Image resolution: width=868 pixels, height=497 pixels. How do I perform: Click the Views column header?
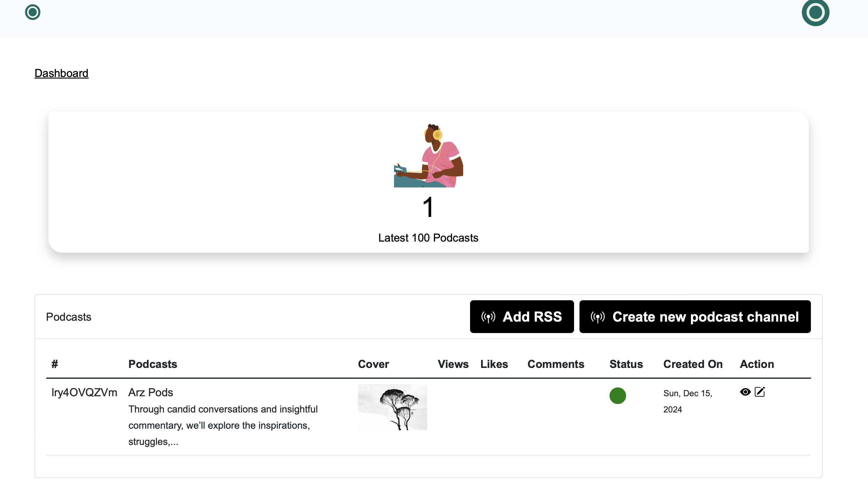tap(453, 364)
